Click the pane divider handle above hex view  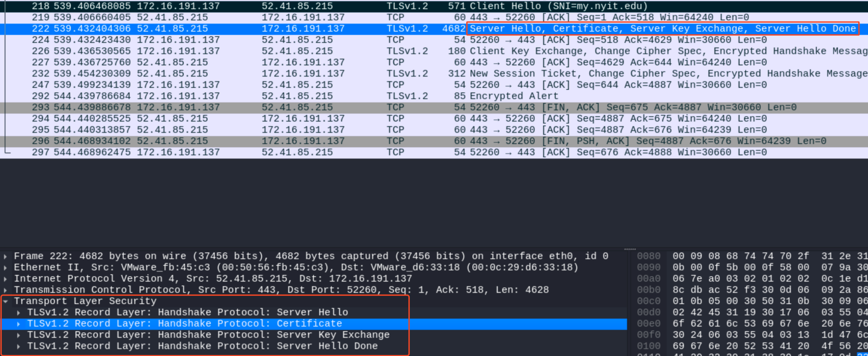click(x=629, y=249)
